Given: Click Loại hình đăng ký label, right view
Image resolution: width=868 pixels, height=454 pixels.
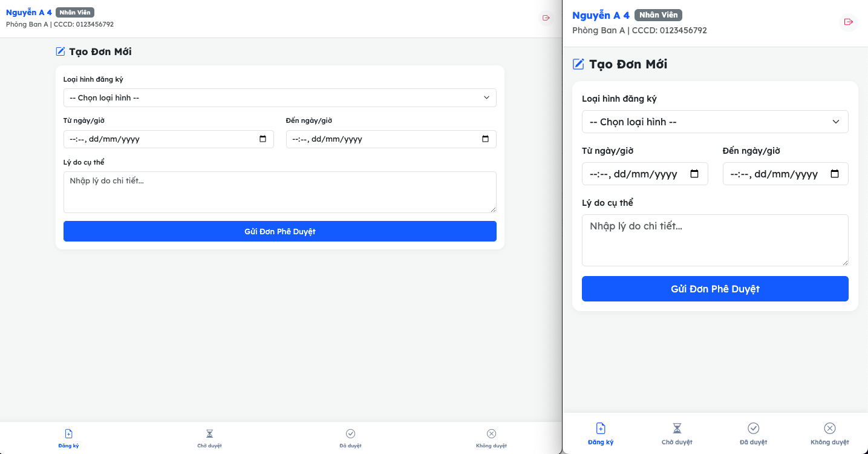Looking at the screenshot, I should pos(619,99).
